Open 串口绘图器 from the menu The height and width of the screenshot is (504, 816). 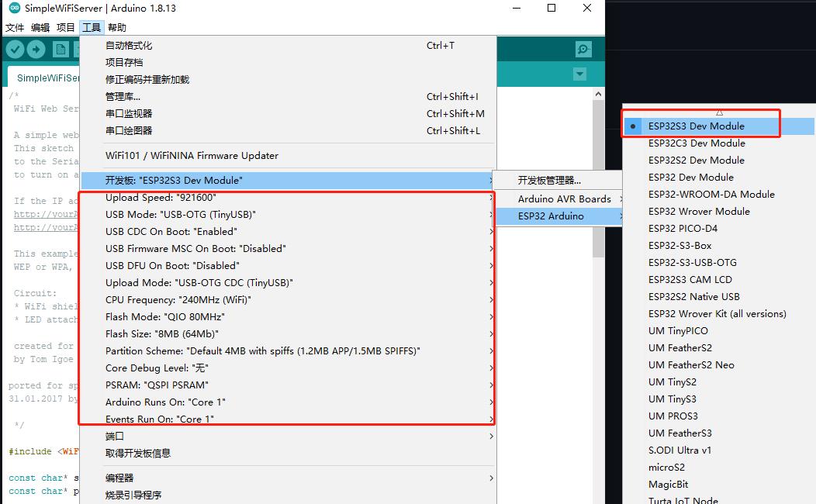288,130
